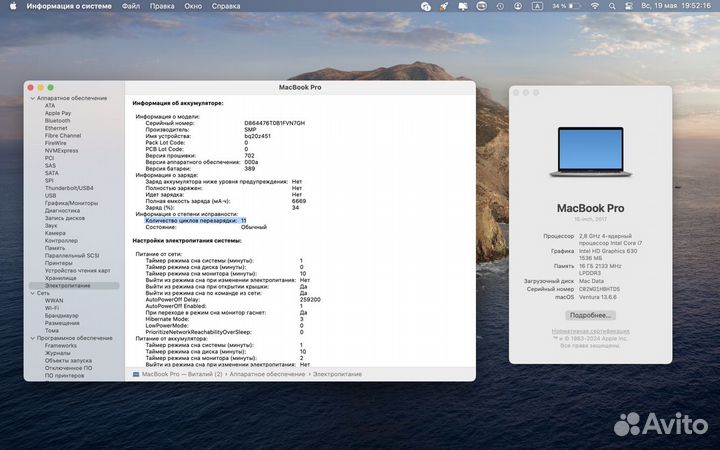Image resolution: width=720 pixels, height=450 pixels.
Task: Select Wi-Fi under Сеть in sidebar
Action: point(52,308)
